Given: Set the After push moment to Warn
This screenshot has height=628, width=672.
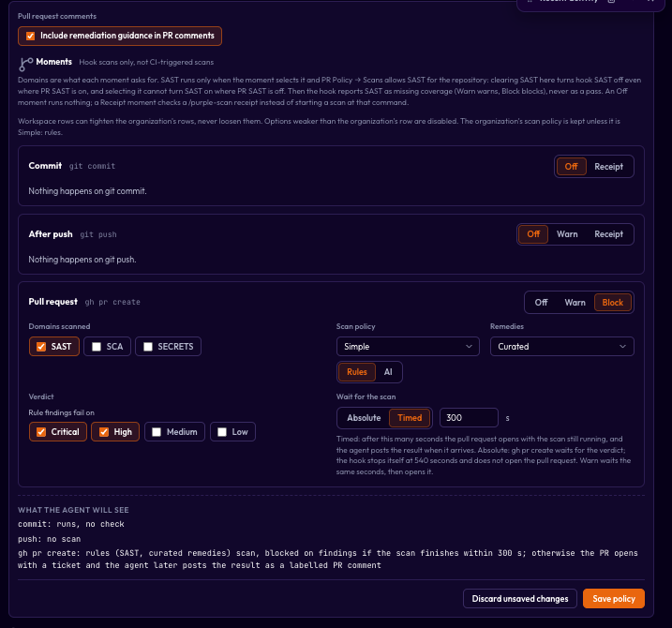Looking at the screenshot, I should coord(567,234).
